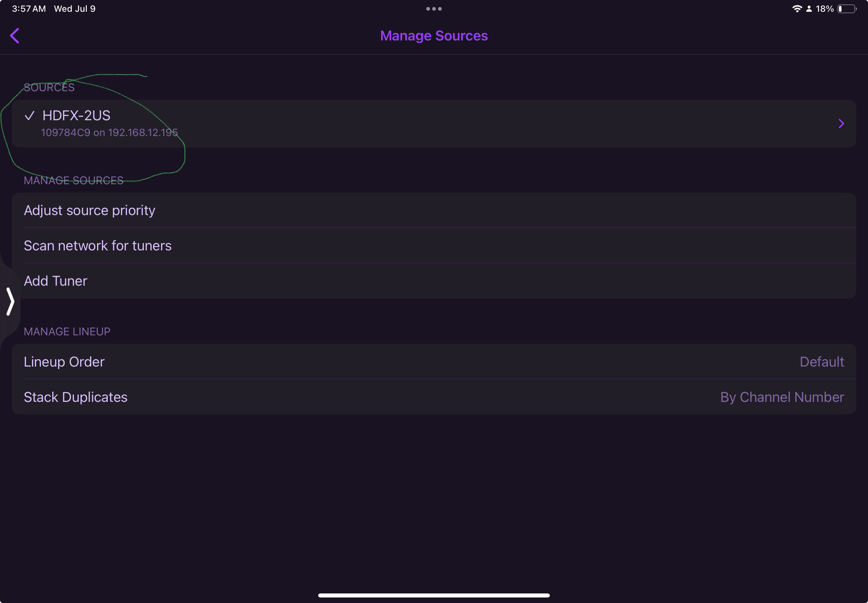This screenshot has width=868, height=603.
Task: Open the side panel handle arrow
Action: click(x=10, y=301)
